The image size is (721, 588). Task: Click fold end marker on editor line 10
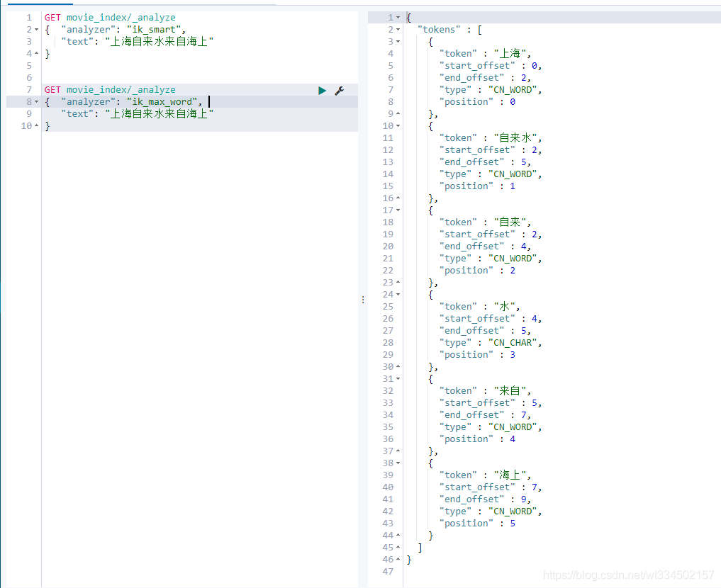(36, 126)
